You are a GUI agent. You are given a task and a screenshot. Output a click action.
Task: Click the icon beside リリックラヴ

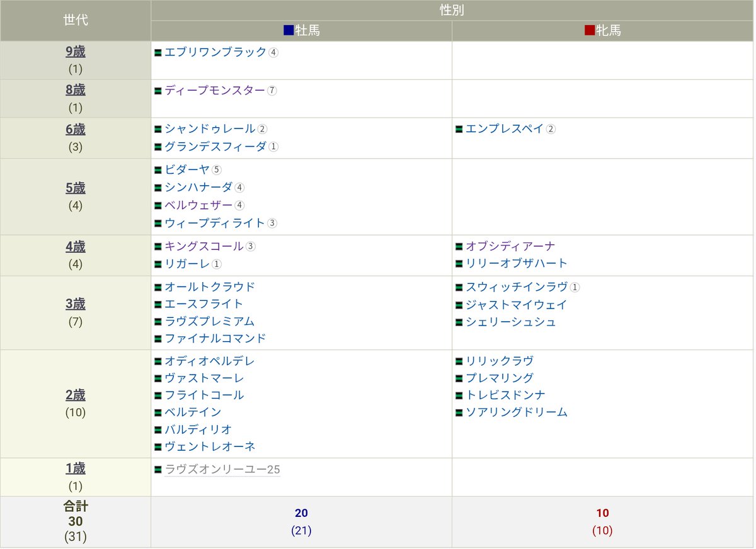coord(459,362)
